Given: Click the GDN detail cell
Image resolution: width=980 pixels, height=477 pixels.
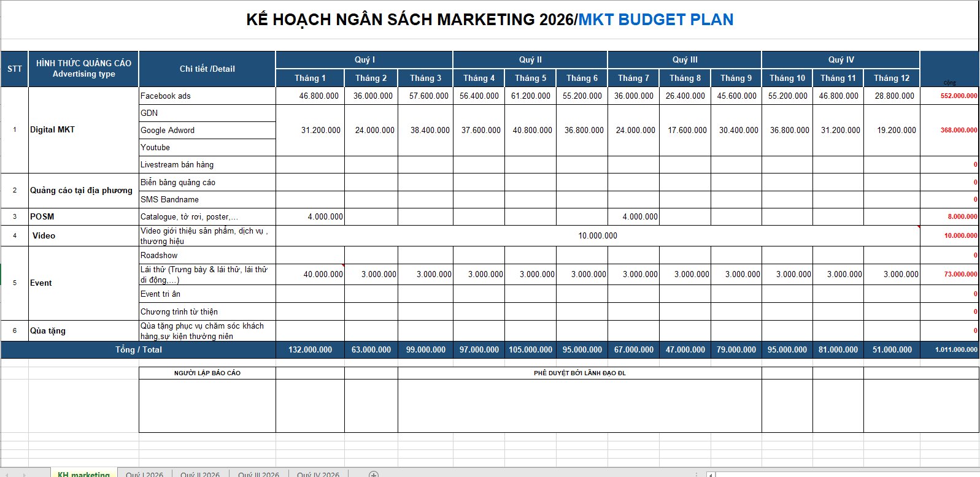Looking at the screenshot, I should coord(207,113).
